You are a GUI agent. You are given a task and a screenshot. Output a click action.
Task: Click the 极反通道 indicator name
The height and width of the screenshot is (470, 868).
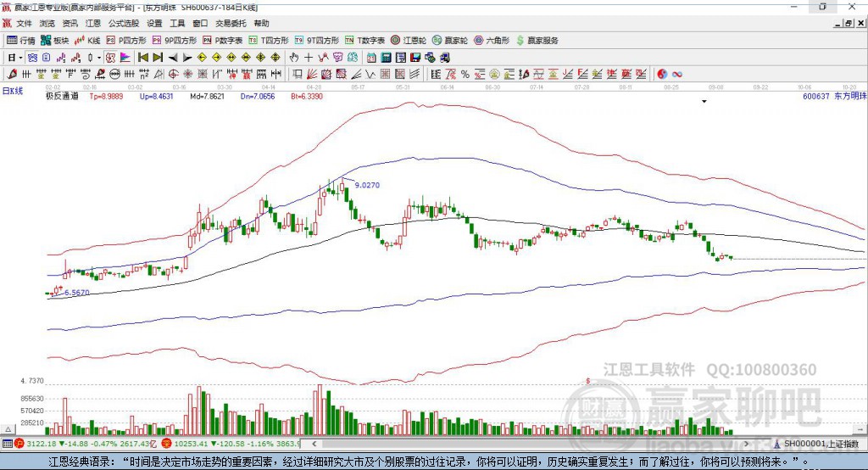click(62, 96)
